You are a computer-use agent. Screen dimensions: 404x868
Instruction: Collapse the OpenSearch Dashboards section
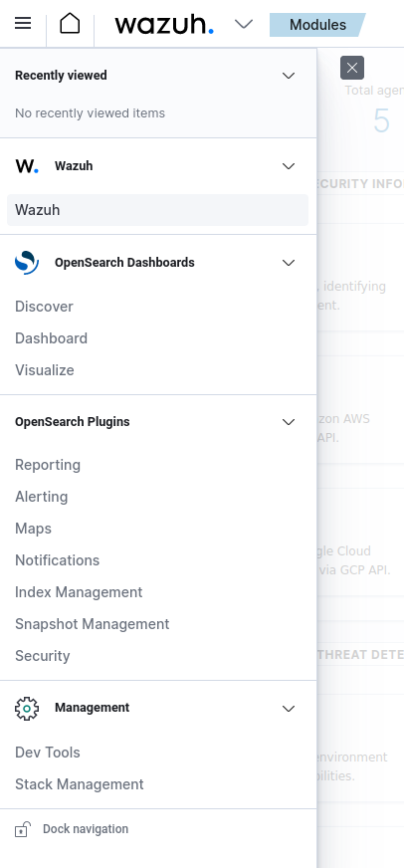point(289,263)
